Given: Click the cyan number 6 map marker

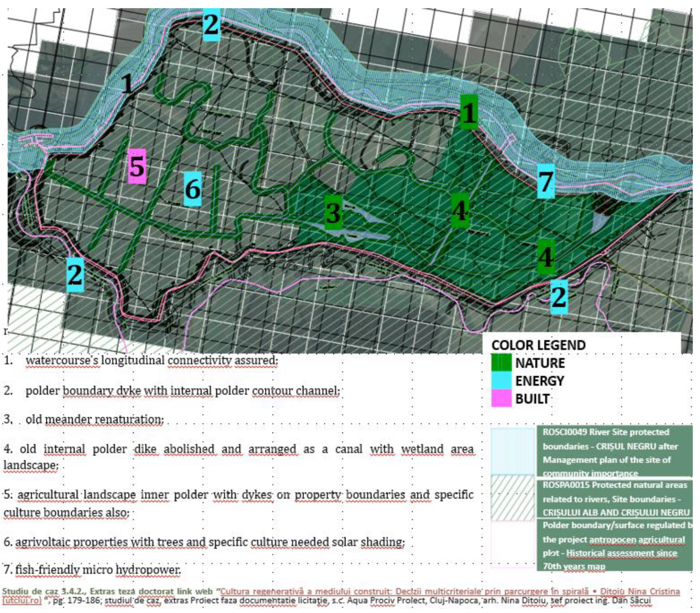Looking at the screenshot, I should (193, 189).
